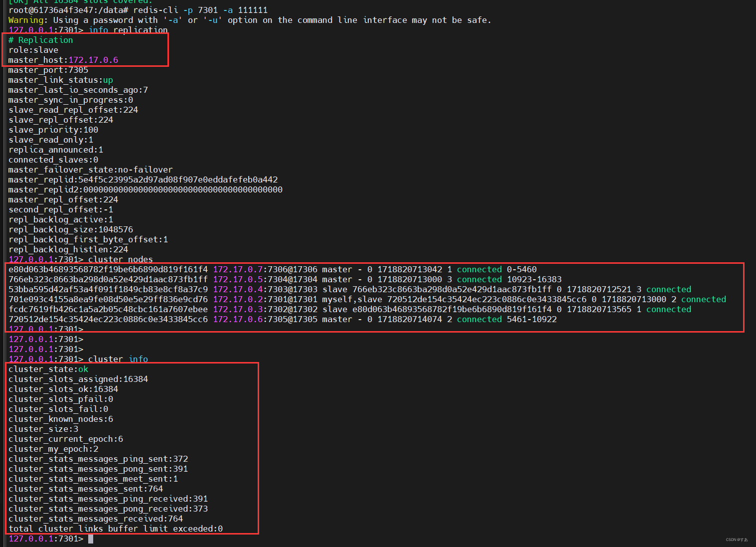Select 'total_cluster_links_buffer_limit_exceeded:0' line
This screenshot has height=547, width=756.
(116, 529)
